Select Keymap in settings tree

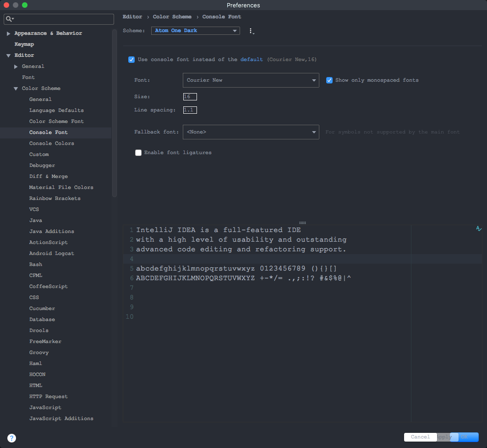pyautogui.click(x=24, y=44)
